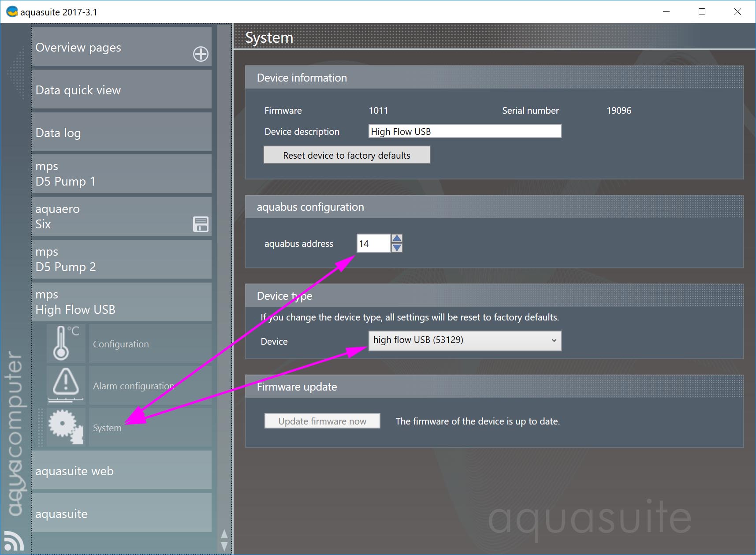756x555 pixels.
Task: Open the aquasuite web section
Action: click(122, 470)
